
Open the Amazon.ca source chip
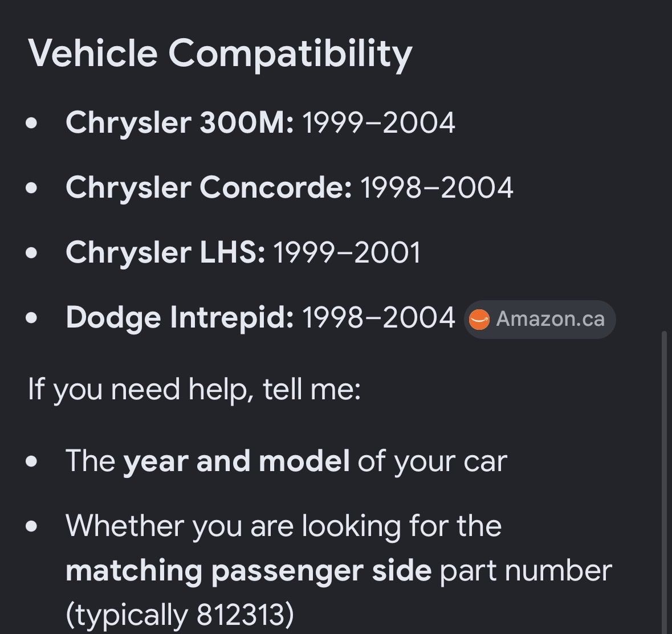coord(540,319)
